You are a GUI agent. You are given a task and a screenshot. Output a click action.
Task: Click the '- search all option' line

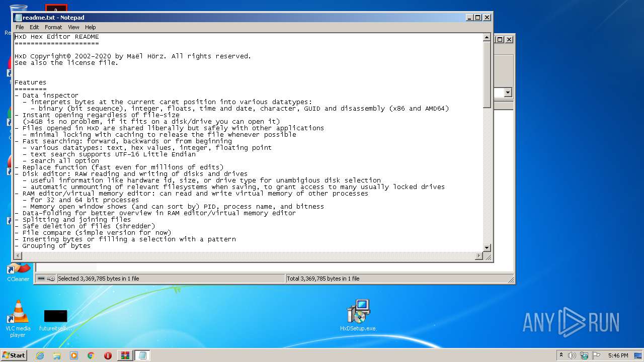(x=61, y=161)
